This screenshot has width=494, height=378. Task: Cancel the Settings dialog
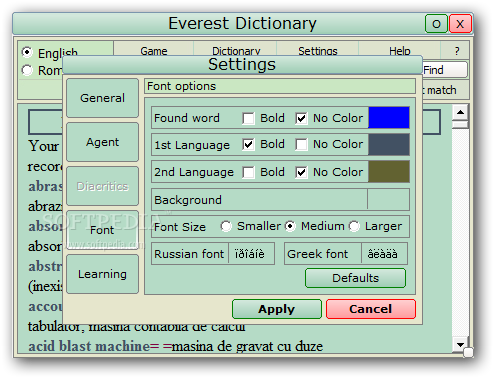371,309
